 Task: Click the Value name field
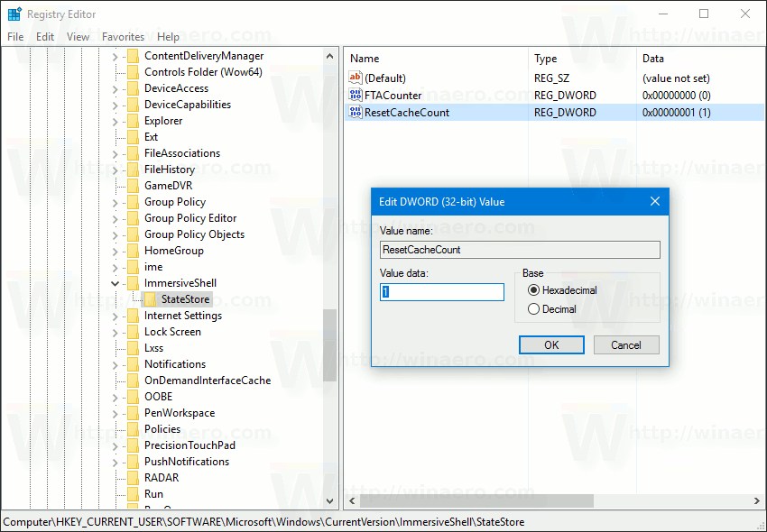pyautogui.click(x=520, y=250)
